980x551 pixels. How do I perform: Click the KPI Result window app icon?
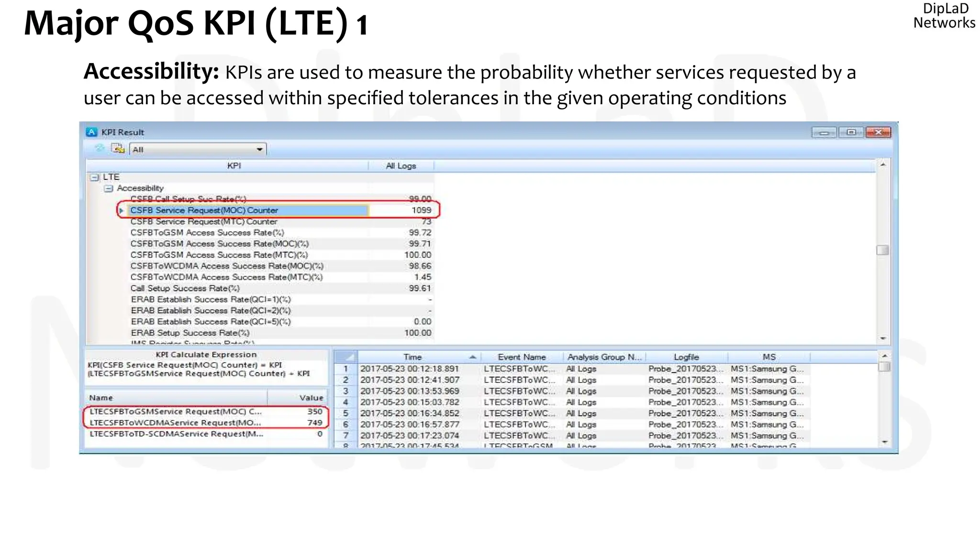91,132
